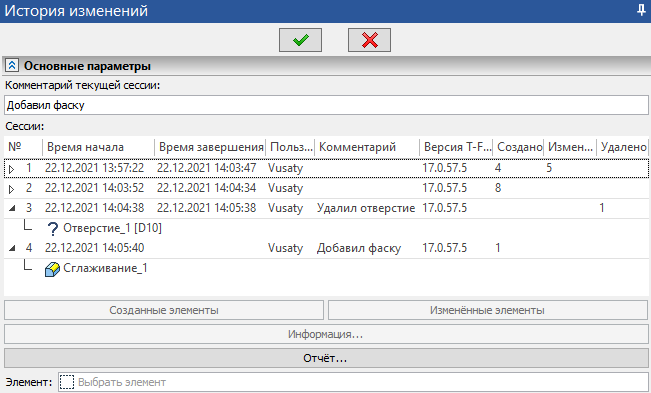Click the Удалил отверстие comment cell
Viewport: 651px width, 393px height.
(366, 208)
